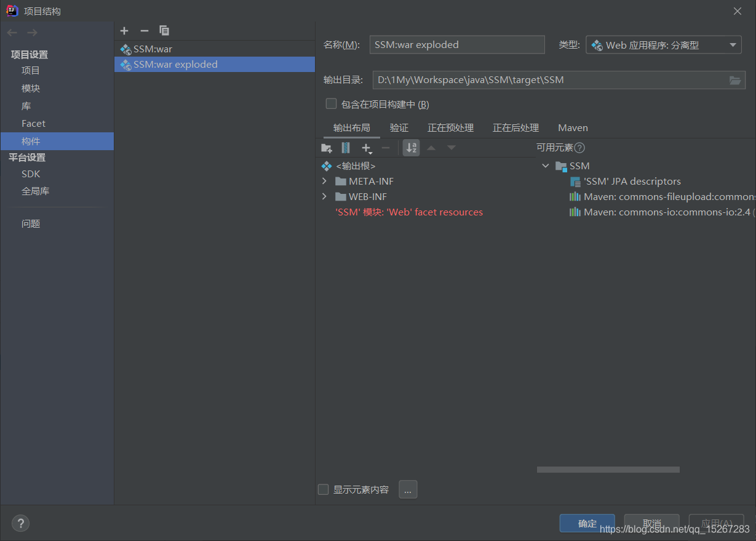Click the copy artifact icon
This screenshot has height=541, width=756.
[x=164, y=31]
